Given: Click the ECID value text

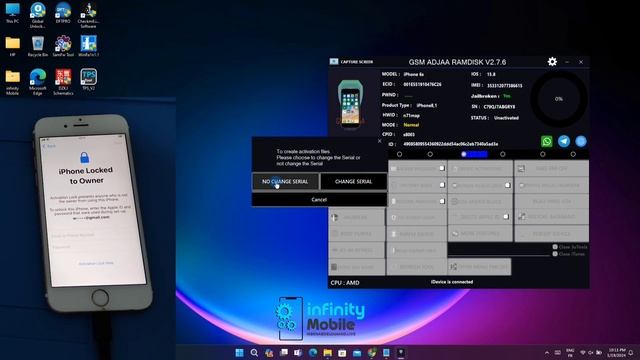Looking at the screenshot, I should [x=422, y=84].
